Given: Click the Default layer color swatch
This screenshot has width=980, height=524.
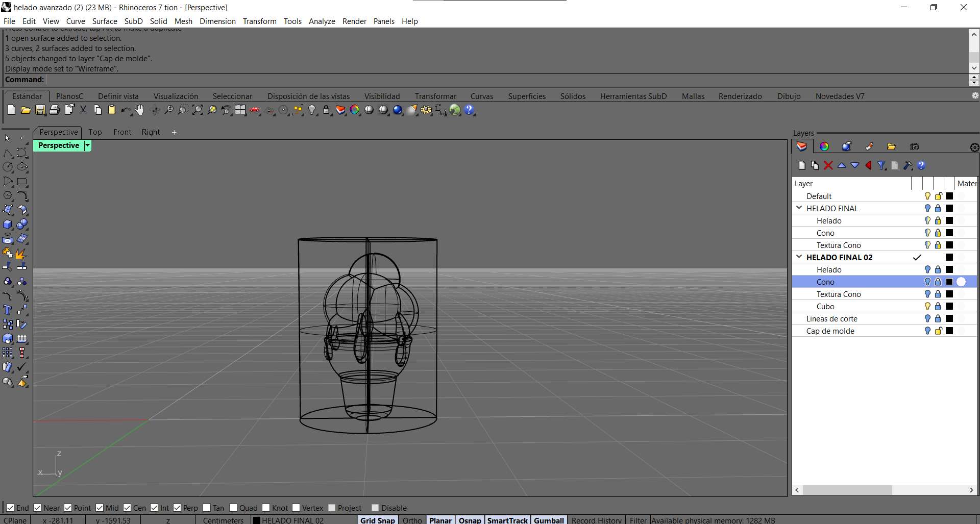Looking at the screenshot, I should (949, 196).
